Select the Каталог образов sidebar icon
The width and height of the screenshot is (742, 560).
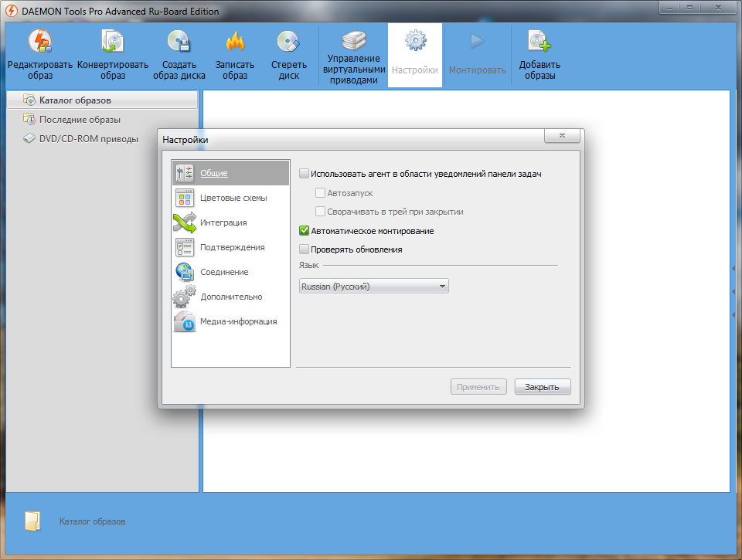point(29,100)
